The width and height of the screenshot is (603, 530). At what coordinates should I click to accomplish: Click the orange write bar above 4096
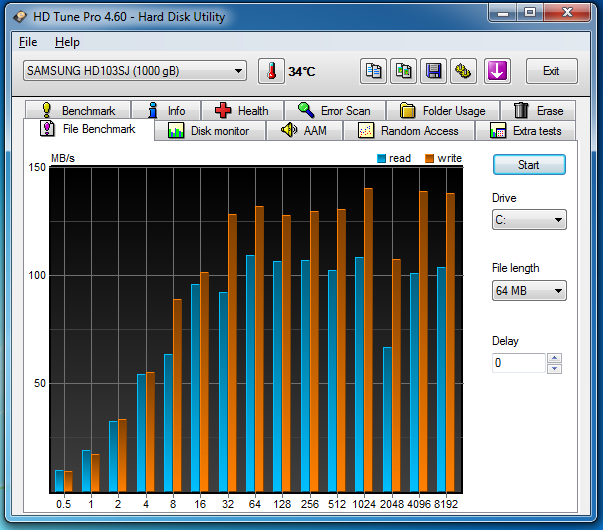pos(423,341)
